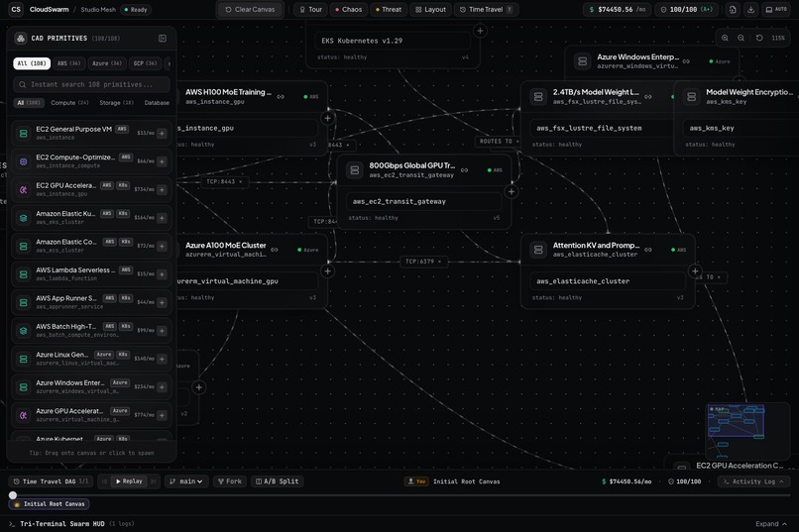The width and height of the screenshot is (799, 532).
Task: Click the 100/100 A+ score badge
Action: (686, 10)
